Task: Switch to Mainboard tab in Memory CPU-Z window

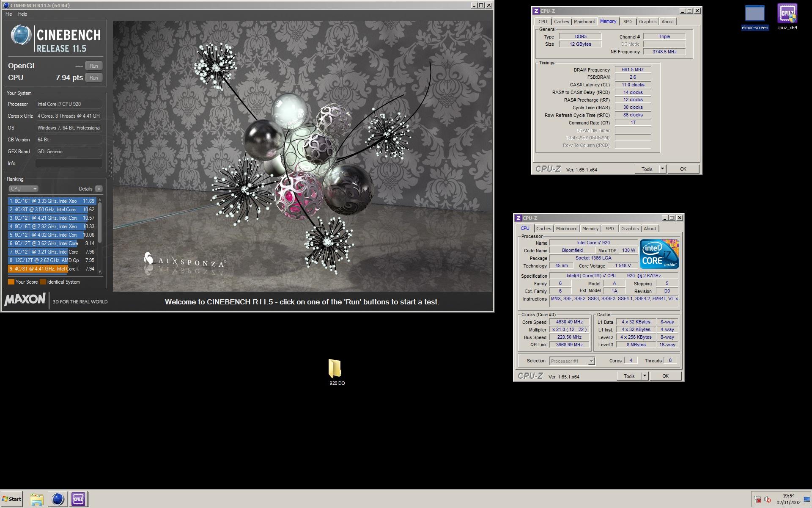Action: click(x=584, y=22)
